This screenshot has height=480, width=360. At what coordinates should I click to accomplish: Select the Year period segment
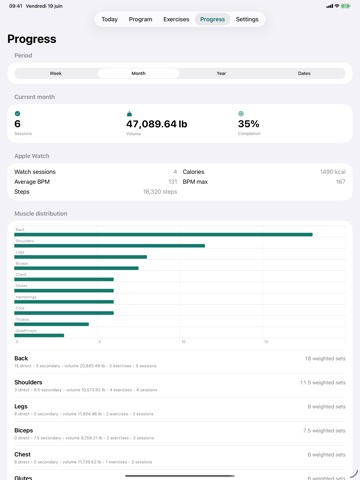pyautogui.click(x=221, y=73)
